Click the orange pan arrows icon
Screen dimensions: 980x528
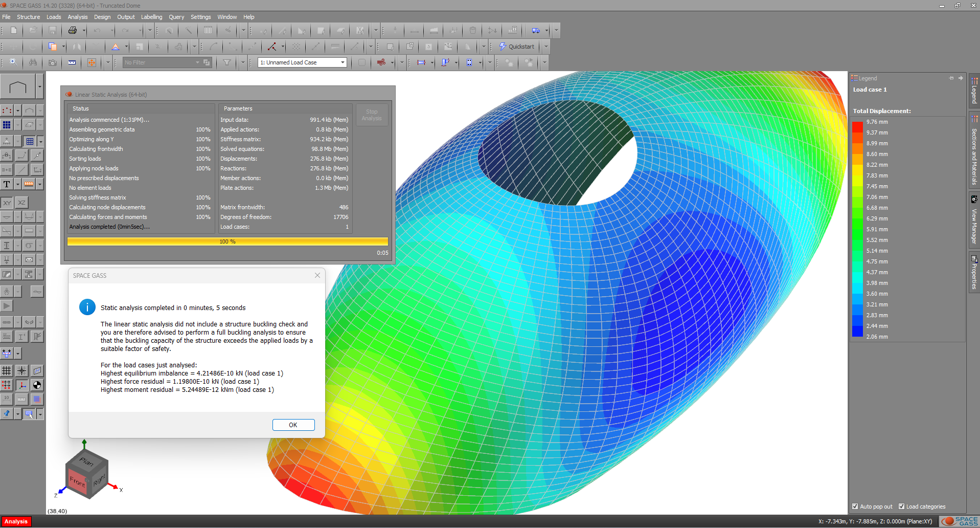coord(92,62)
